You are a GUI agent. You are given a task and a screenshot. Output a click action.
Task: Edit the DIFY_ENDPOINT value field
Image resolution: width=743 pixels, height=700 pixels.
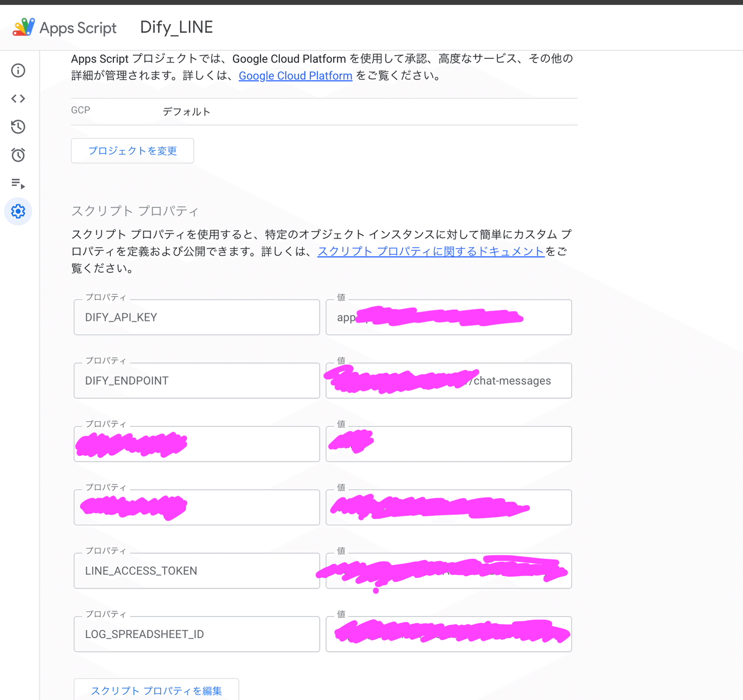coord(448,380)
